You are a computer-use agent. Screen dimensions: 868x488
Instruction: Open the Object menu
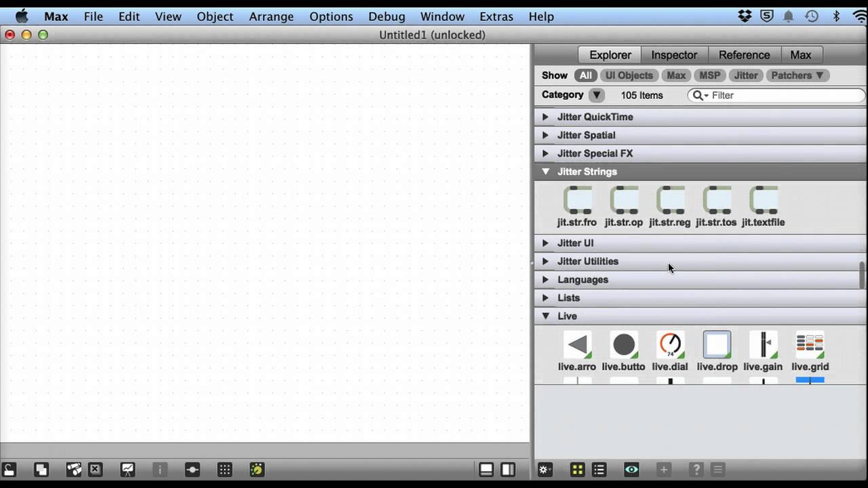tap(215, 16)
